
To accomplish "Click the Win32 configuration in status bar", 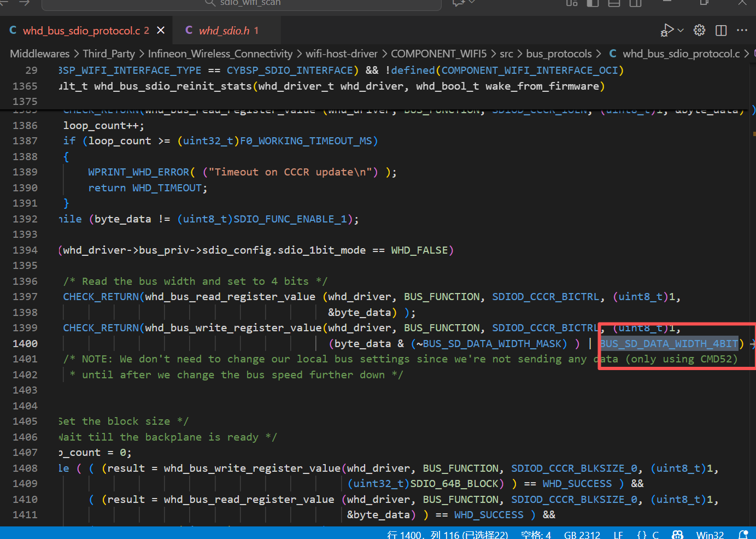I will tap(710, 535).
